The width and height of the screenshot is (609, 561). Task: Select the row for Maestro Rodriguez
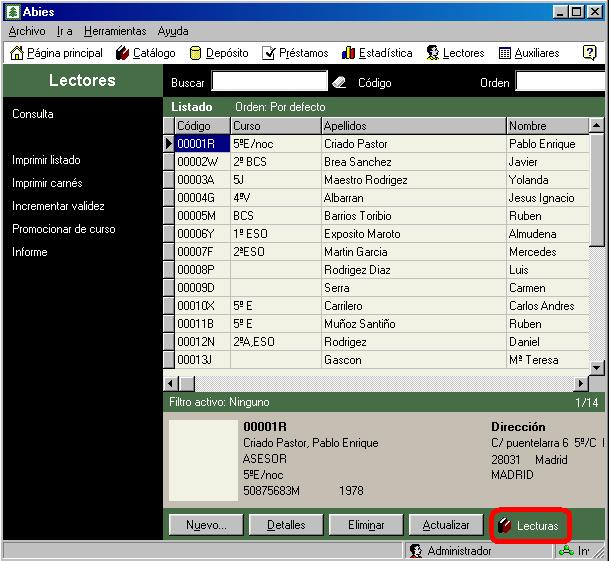point(366,180)
